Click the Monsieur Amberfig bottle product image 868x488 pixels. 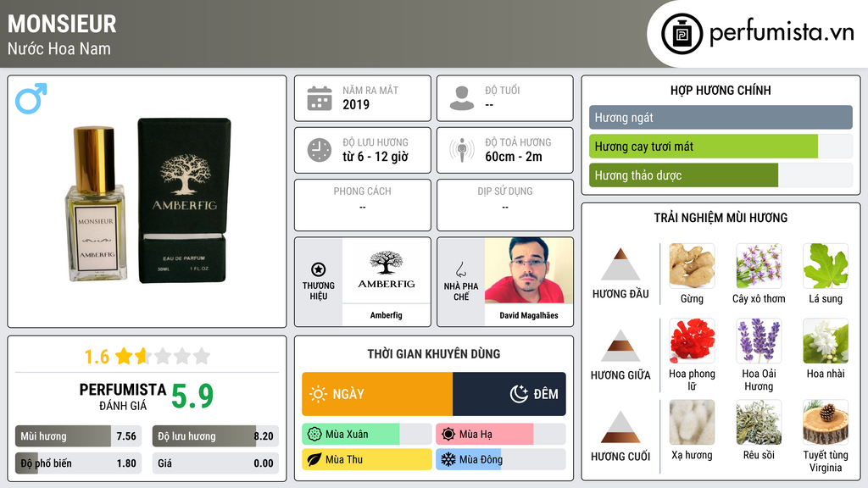tap(147, 200)
